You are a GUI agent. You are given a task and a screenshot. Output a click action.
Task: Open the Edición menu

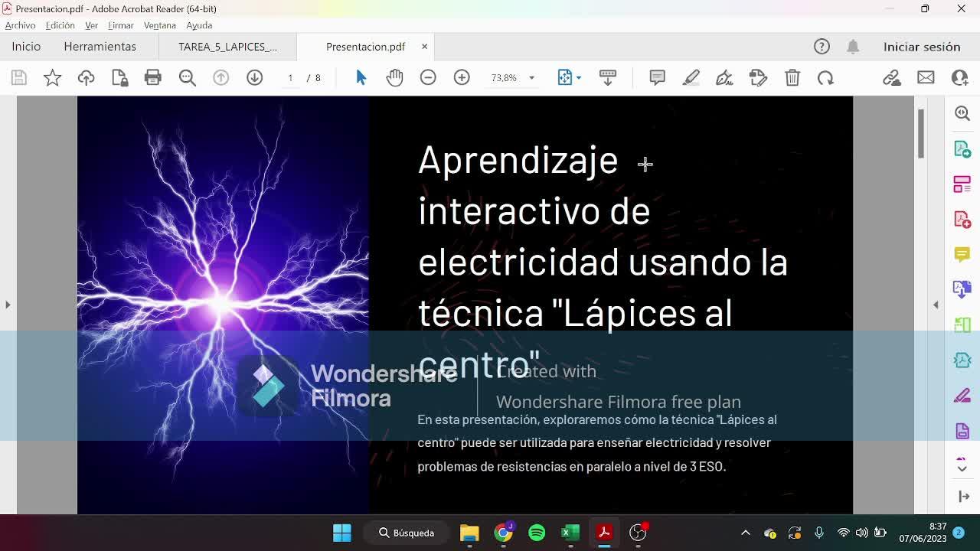point(60,25)
